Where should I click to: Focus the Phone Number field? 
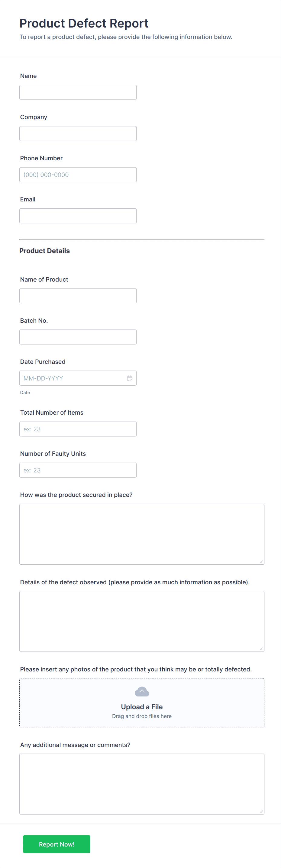[78, 174]
